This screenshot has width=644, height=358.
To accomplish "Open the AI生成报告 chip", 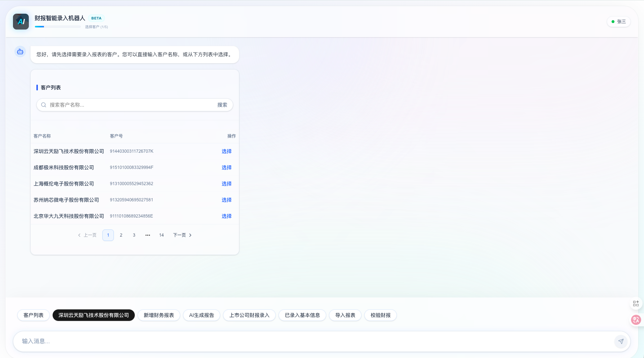I will pyautogui.click(x=201, y=315).
